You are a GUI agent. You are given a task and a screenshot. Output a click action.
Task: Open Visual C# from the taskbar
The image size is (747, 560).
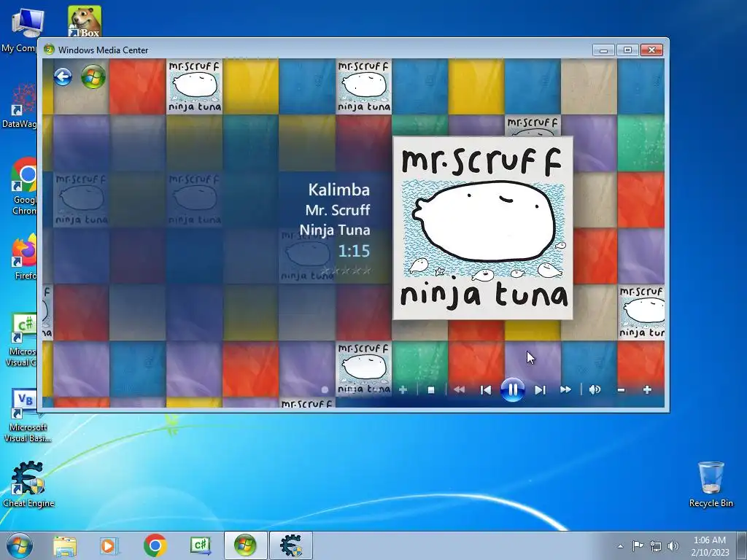(x=201, y=546)
